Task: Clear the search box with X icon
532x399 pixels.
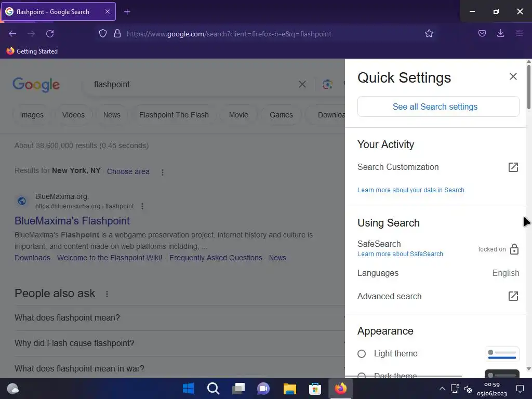Action: click(x=302, y=84)
